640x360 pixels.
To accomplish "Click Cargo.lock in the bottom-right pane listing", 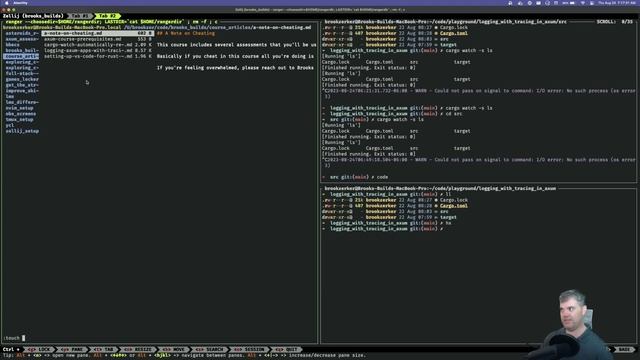I will coord(453,200).
